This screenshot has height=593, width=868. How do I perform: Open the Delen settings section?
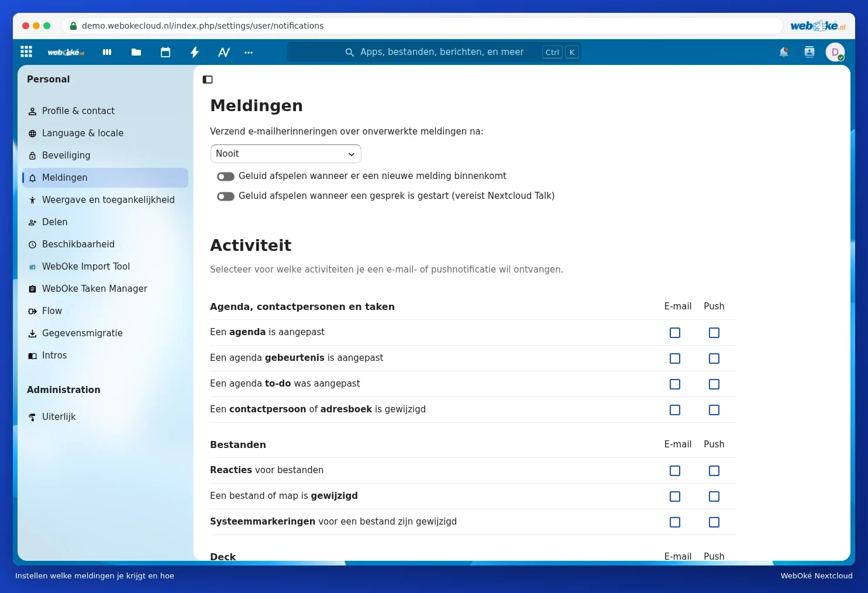[x=105, y=222]
